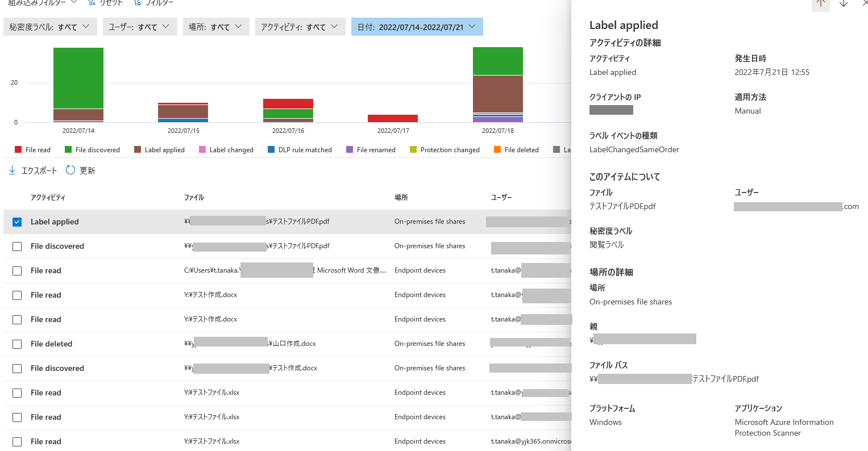868x451 pixels.
Task: Open the 組み込みフィルター menu
Action: tap(40, 3)
